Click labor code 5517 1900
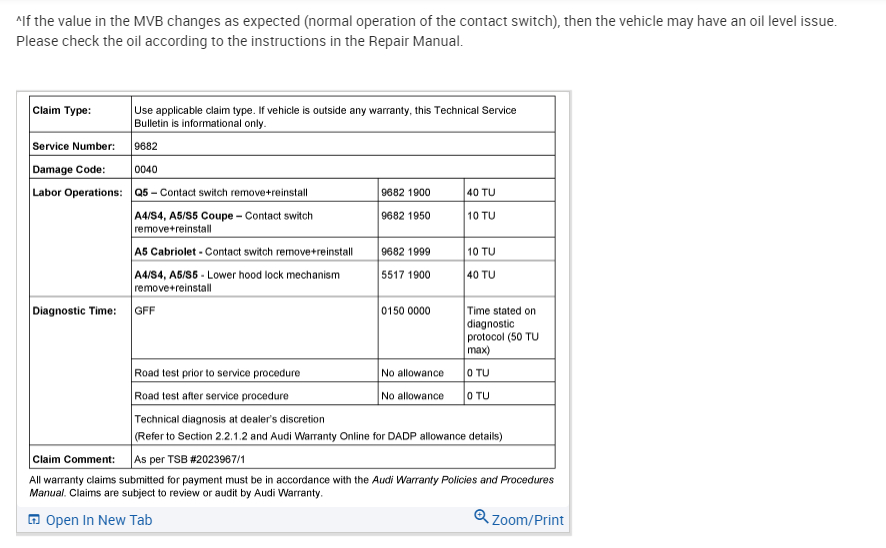 point(406,275)
